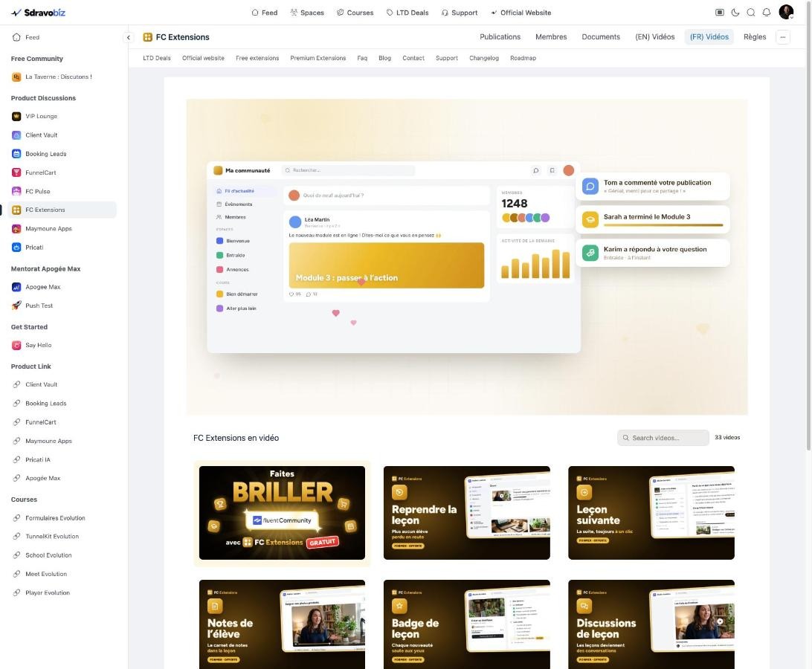
Task: Click the VIP Lounge crown icon
Action: click(x=16, y=116)
